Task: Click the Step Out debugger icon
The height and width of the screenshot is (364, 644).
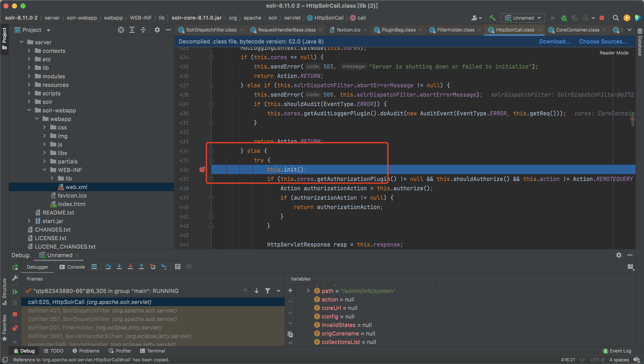Action: 141,267
